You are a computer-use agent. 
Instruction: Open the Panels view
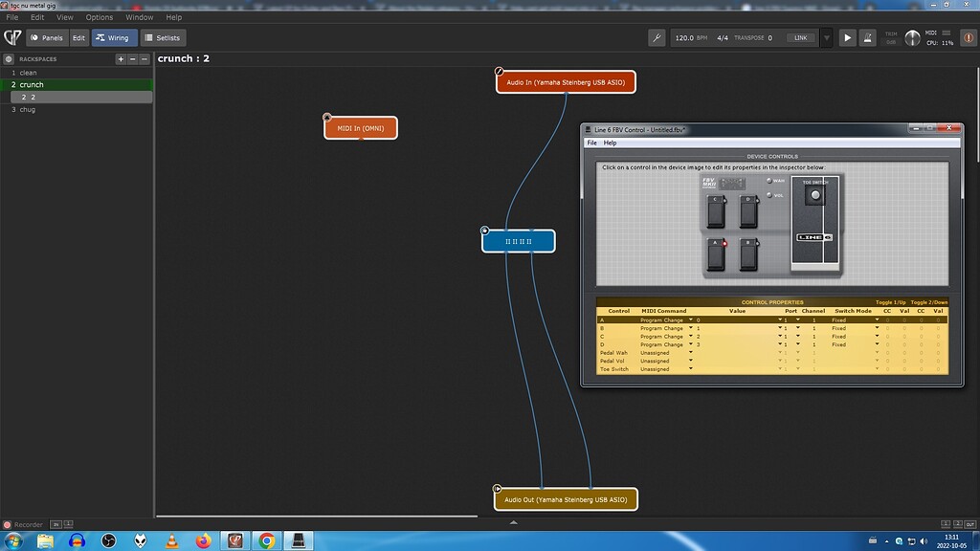[x=47, y=37]
